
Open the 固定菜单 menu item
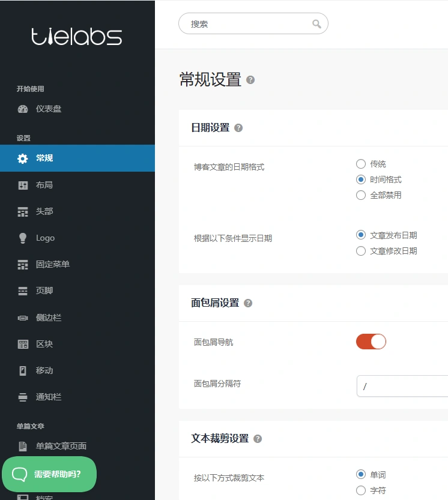(x=77, y=265)
